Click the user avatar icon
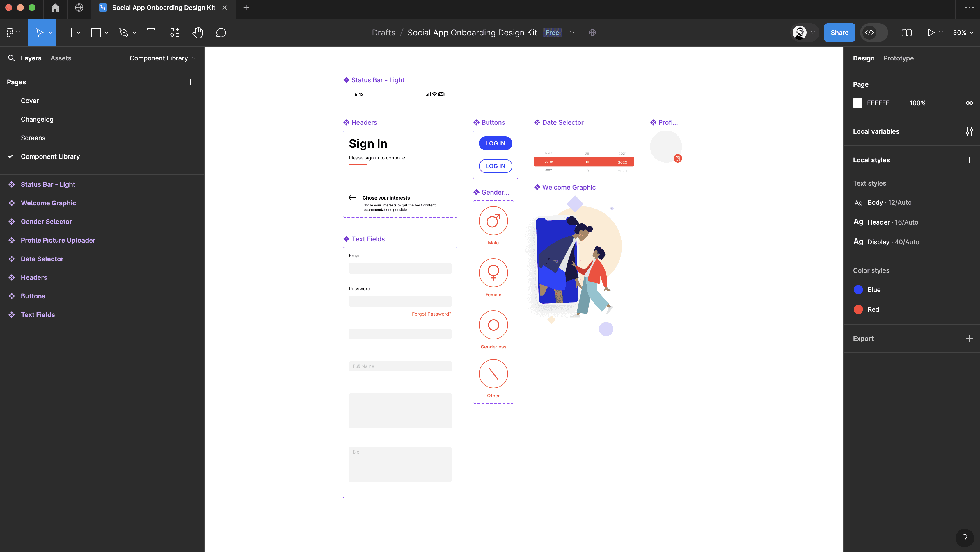The height and width of the screenshot is (552, 980). [799, 33]
